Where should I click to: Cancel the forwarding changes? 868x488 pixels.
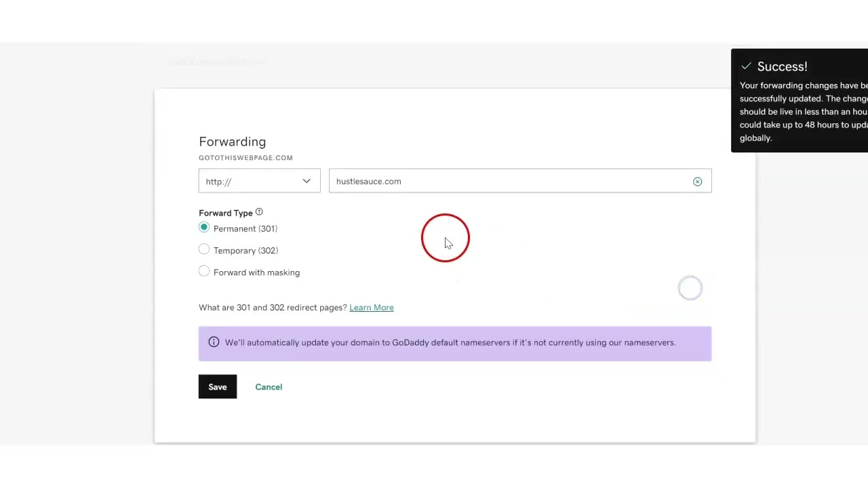click(269, 387)
